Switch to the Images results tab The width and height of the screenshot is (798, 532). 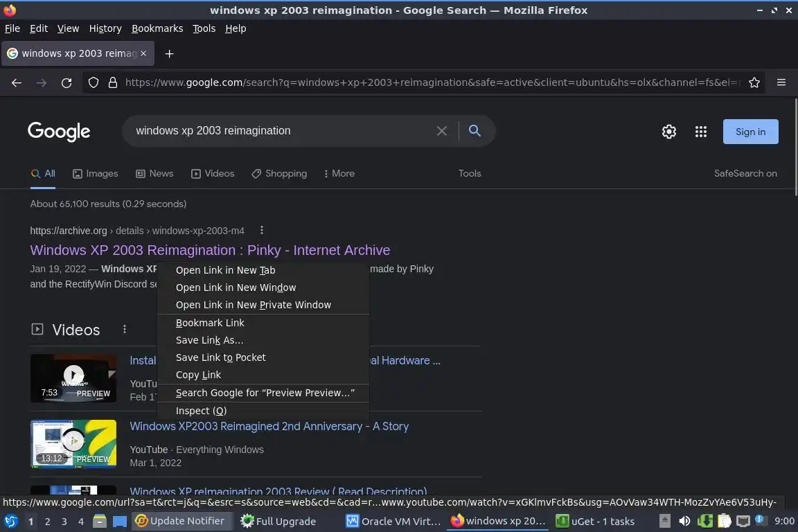[95, 174]
